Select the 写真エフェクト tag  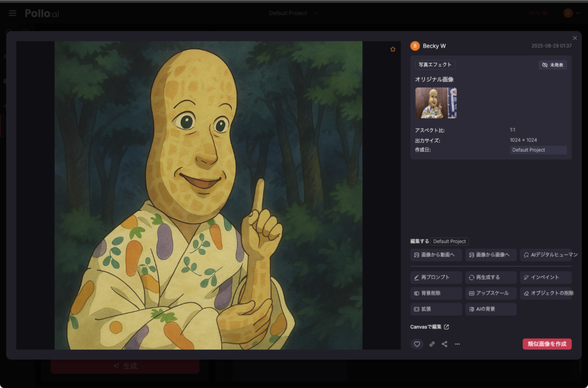[435, 64]
